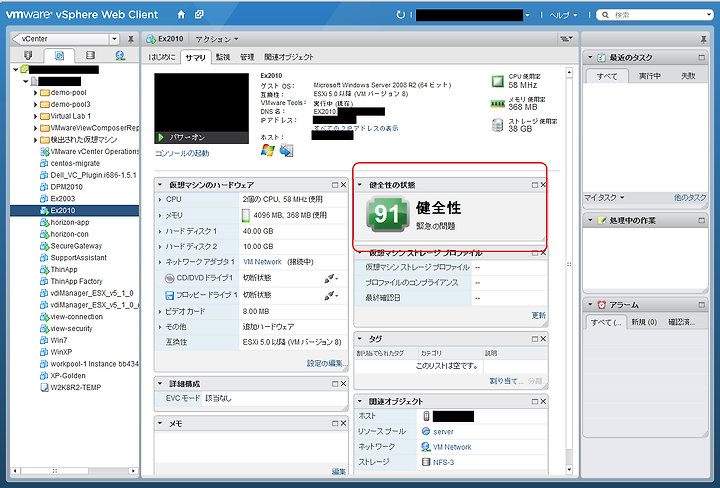Open the top-right view options icon
Screen dimensions: 720x488
click(566, 39)
